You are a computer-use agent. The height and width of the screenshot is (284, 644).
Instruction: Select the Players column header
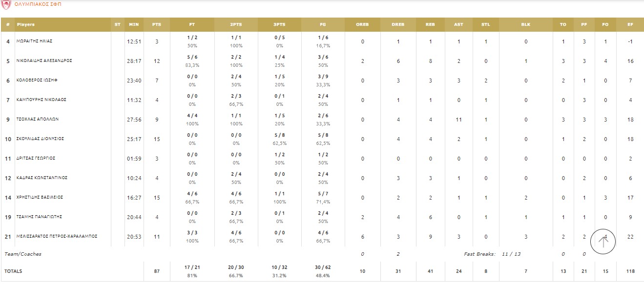[26, 24]
